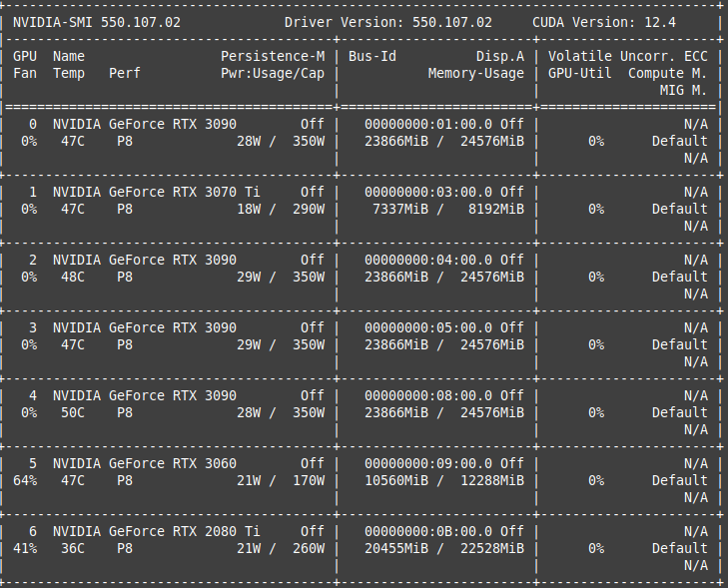Select the 'Persistence-M' column header
This screenshot has height=588, width=728.
[273, 56]
